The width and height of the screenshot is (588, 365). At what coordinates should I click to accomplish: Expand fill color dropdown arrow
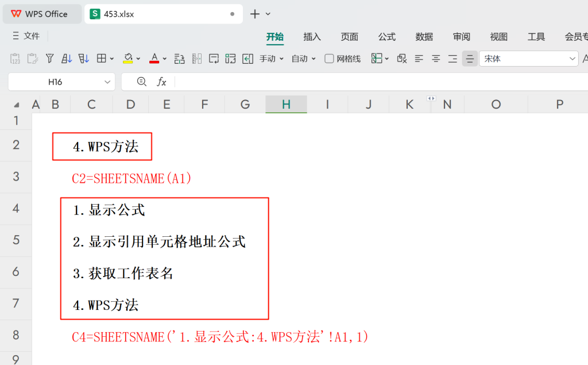click(138, 59)
